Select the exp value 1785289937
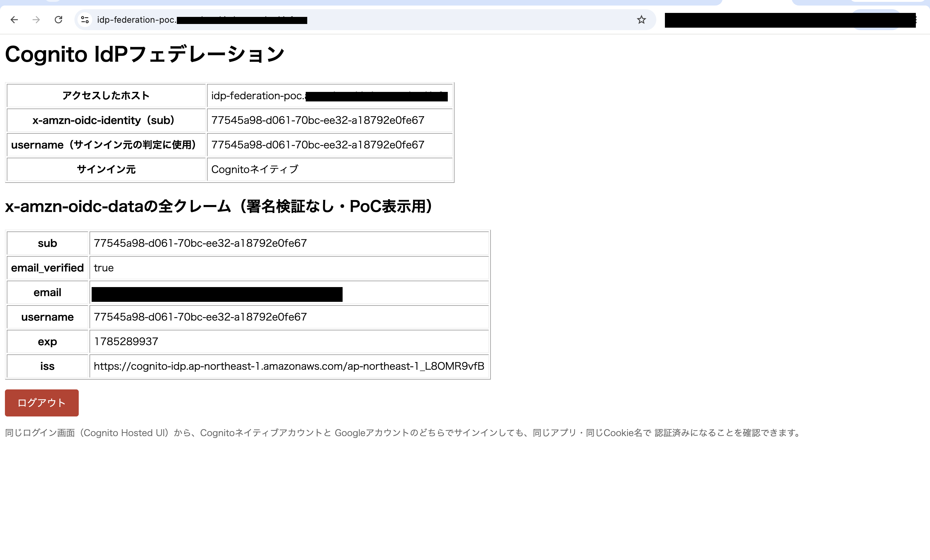The width and height of the screenshot is (930, 560). click(x=126, y=341)
